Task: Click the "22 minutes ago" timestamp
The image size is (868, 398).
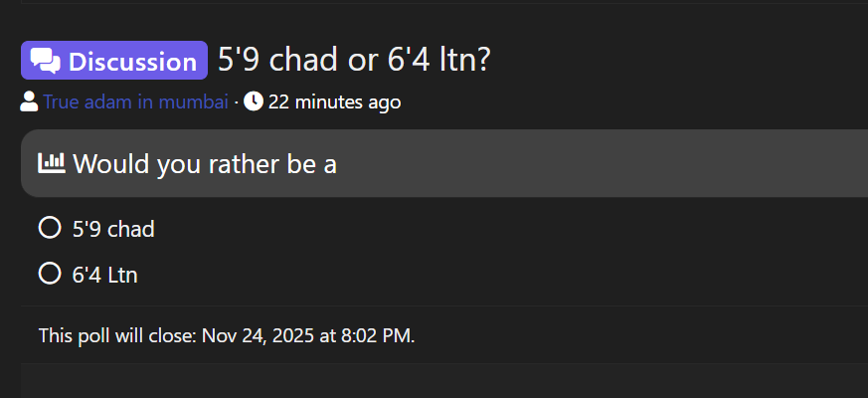Action: pyautogui.click(x=334, y=101)
